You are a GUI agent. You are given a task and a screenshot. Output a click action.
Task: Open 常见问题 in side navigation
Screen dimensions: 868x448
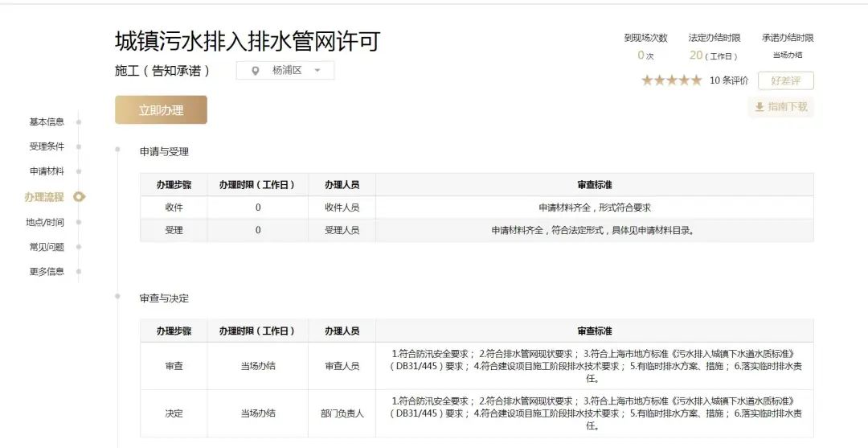(x=47, y=247)
